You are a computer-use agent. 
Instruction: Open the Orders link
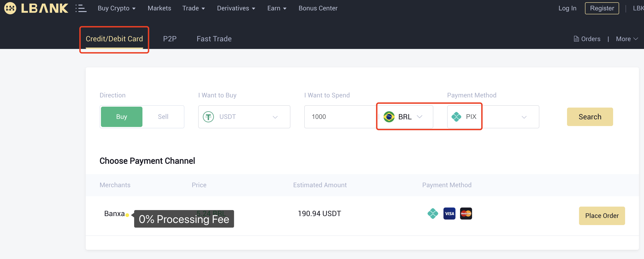tap(587, 39)
